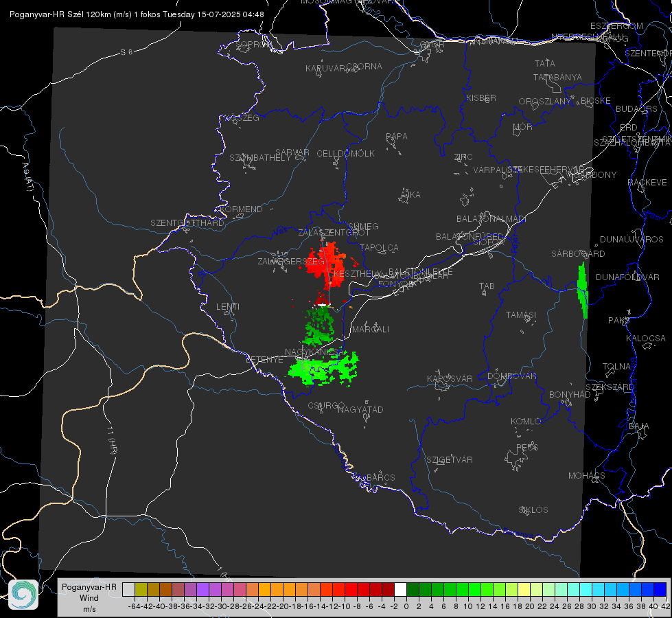The image size is (672, 618).
Task: Click the AJKA town label
Action: pos(410,195)
